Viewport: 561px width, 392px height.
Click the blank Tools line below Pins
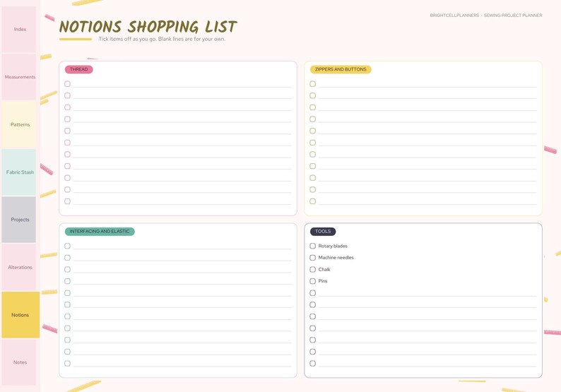427,293
